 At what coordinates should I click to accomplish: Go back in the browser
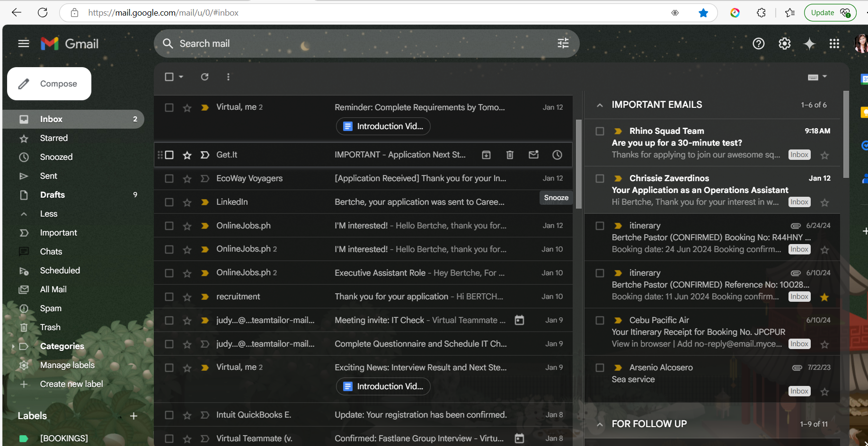17,12
